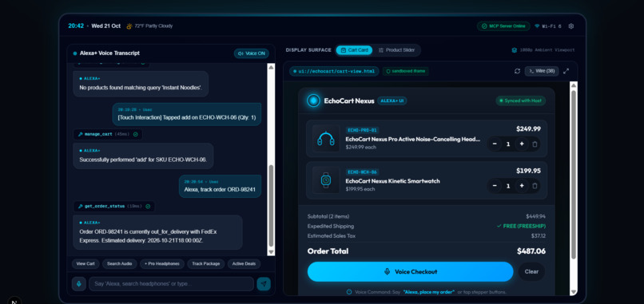Click the Estimated Sales Tax $37.12 value
The width and height of the screenshot is (644, 304).
[x=539, y=236]
